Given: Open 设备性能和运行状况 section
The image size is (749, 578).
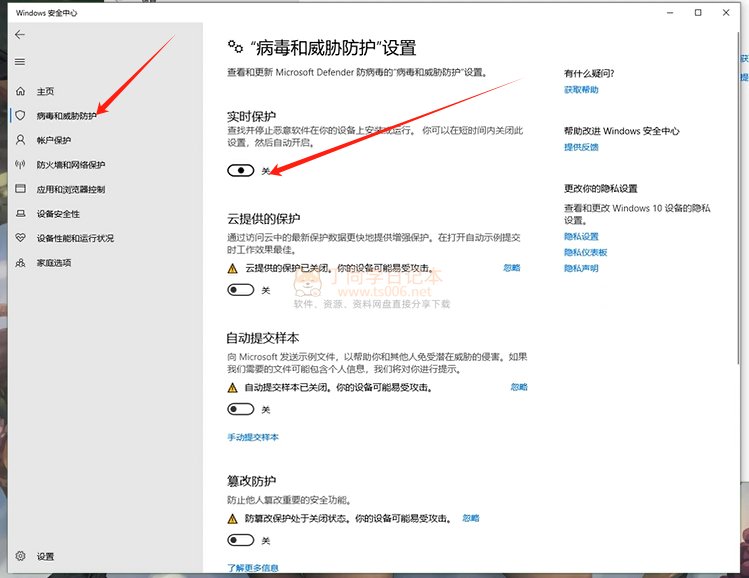Looking at the screenshot, I should [75, 238].
